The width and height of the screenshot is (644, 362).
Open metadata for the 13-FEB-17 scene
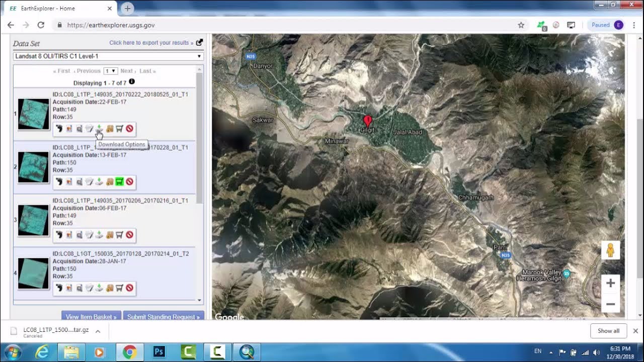(x=90, y=182)
